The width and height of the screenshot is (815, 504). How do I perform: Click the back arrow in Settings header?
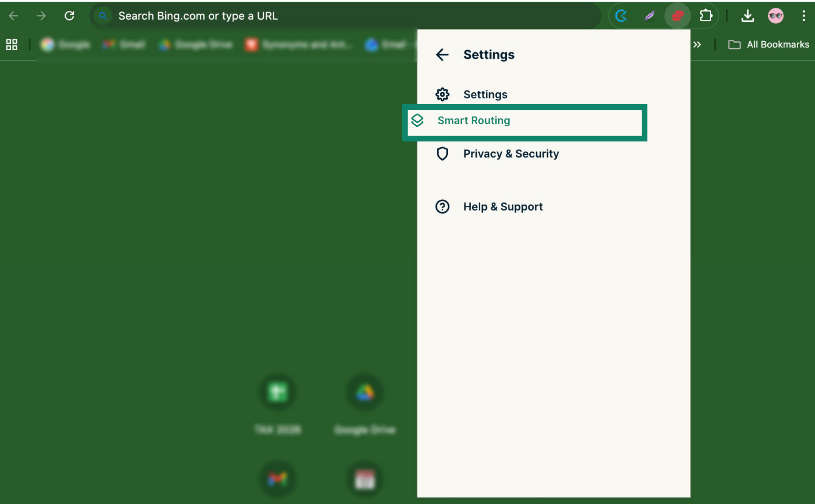click(442, 55)
